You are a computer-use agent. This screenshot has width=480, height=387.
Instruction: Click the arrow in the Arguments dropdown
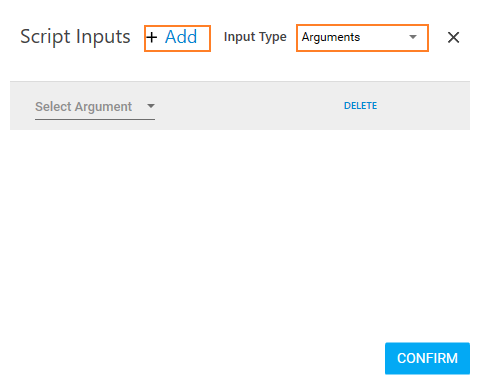(x=413, y=37)
